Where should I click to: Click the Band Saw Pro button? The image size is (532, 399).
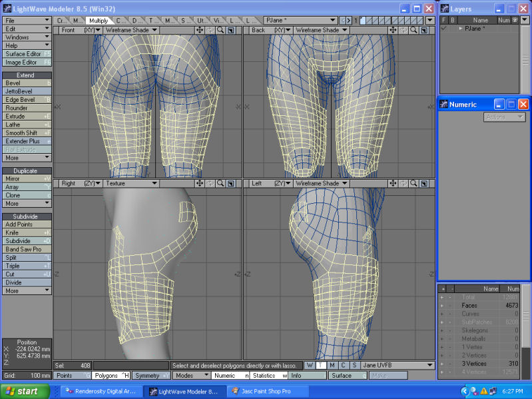[27, 249]
